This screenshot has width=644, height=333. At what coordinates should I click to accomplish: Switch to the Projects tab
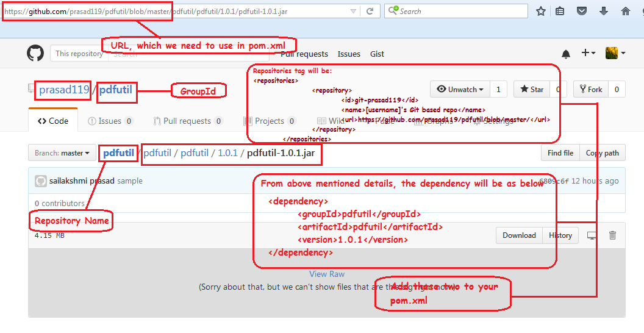coord(270,121)
